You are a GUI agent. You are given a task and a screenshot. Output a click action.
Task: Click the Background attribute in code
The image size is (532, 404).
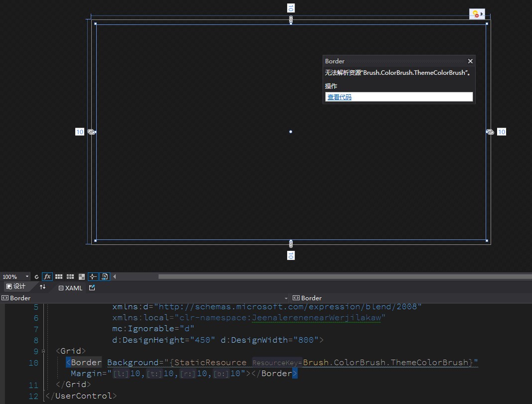[133, 362]
